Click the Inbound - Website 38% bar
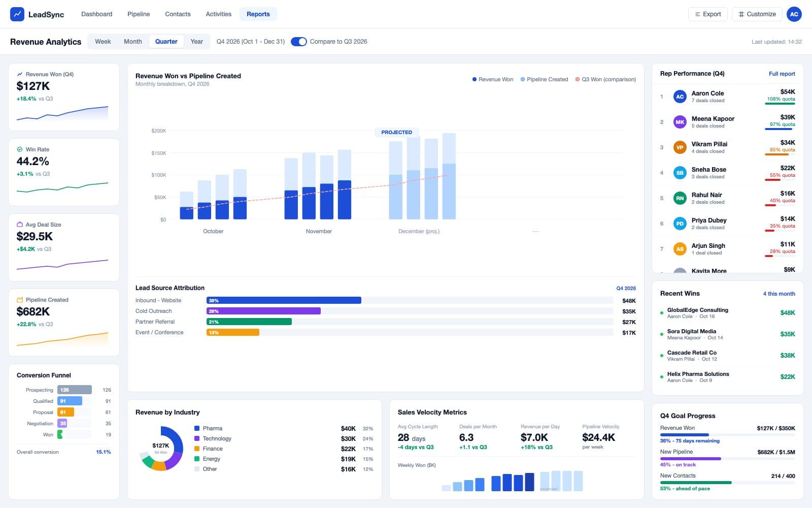 284,300
